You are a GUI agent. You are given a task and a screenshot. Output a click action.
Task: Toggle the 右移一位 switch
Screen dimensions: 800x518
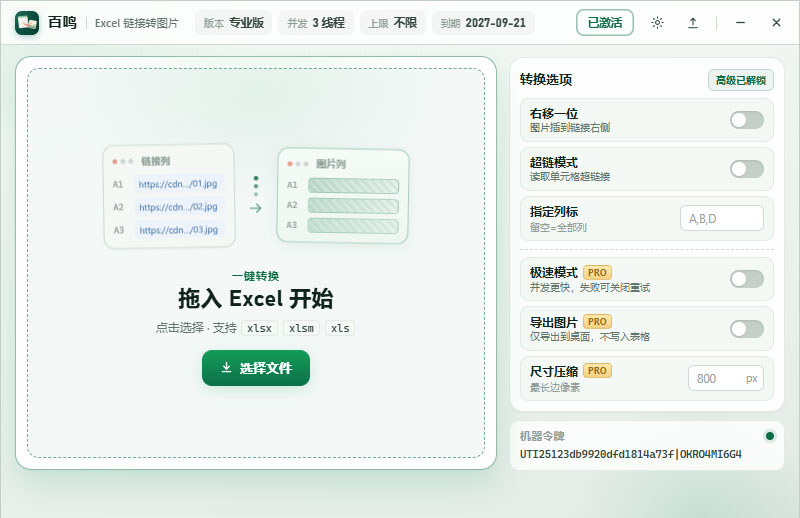[746, 120]
